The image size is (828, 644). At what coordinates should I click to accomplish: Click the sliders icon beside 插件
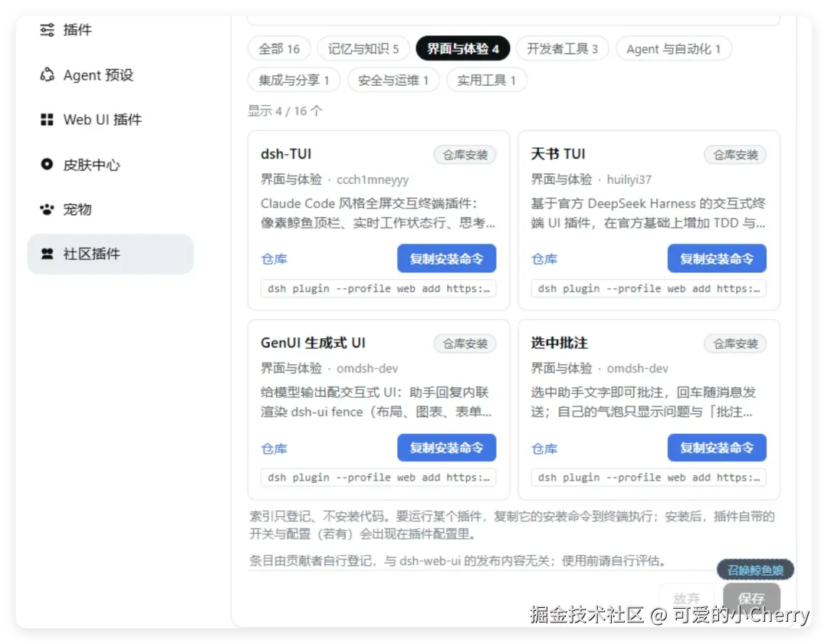tap(47, 30)
